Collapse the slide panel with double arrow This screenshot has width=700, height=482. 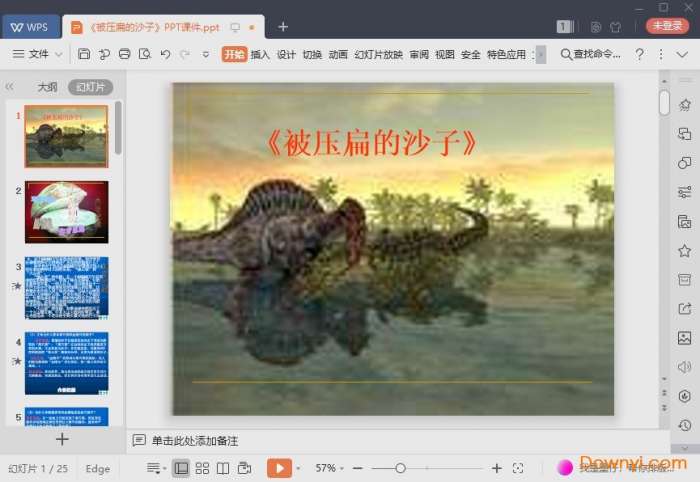[x=9, y=87]
